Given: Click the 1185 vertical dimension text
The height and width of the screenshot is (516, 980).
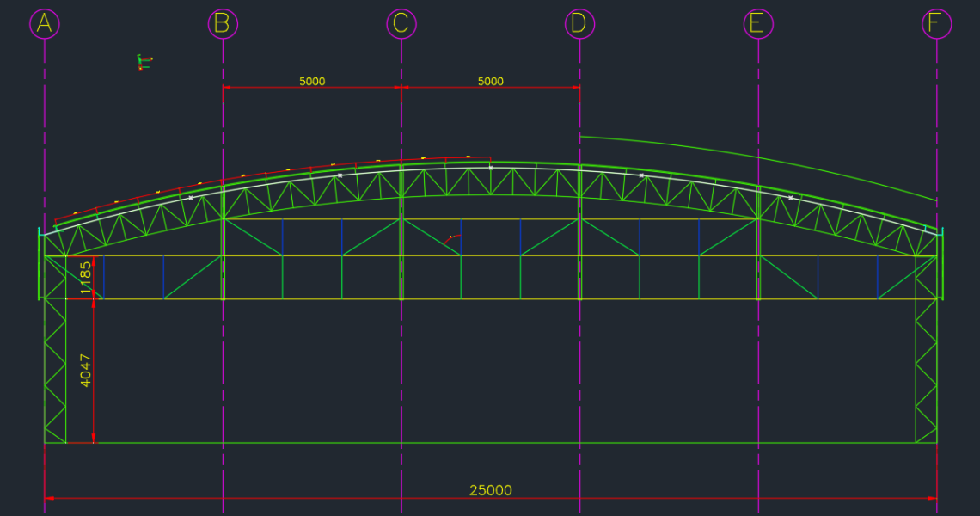Looking at the screenshot, I should pos(85,278).
